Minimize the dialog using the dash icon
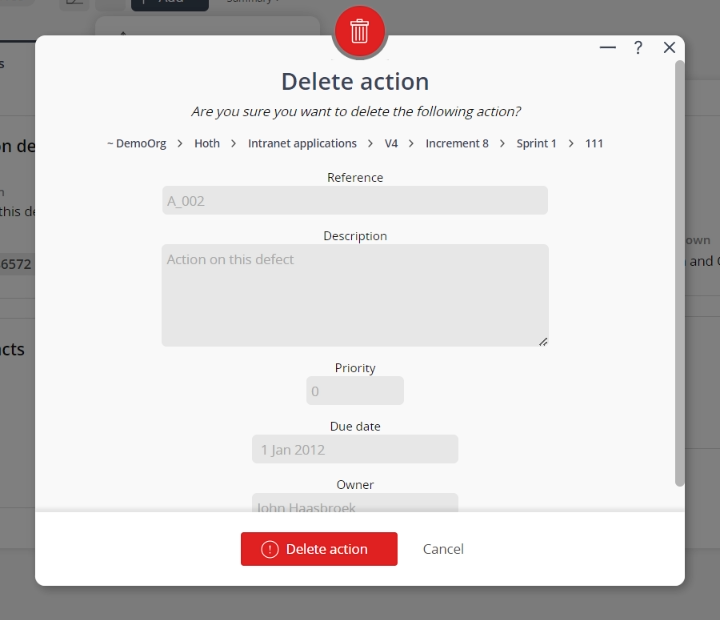720x620 pixels. (608, 47)
